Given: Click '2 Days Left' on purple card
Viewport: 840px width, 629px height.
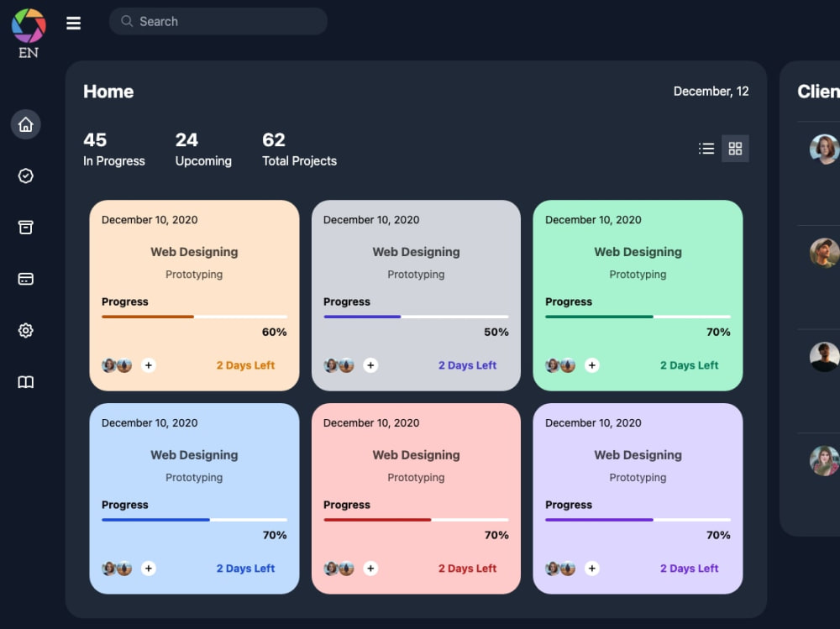Looking at the screenshot, I should (689, 569).
